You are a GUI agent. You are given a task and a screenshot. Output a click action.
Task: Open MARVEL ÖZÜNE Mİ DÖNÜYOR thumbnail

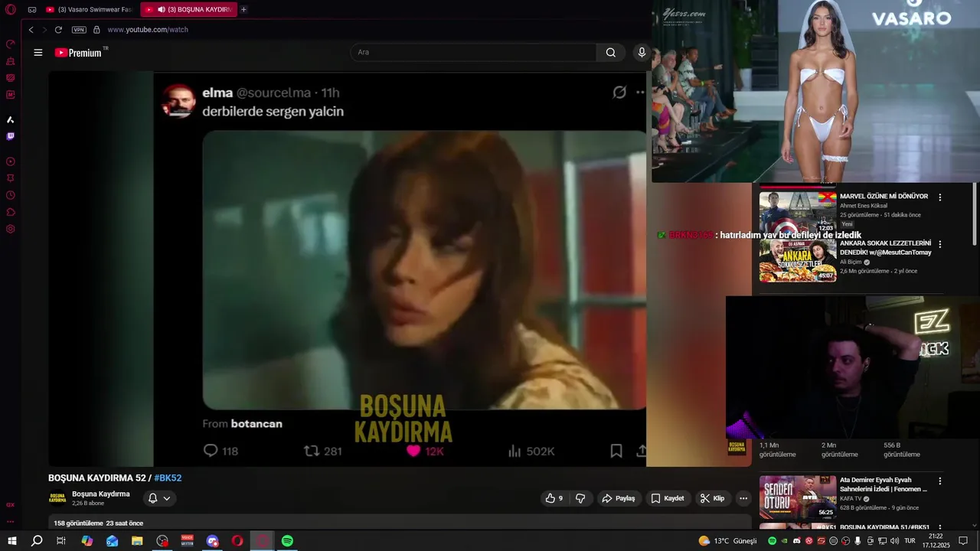pos(798,213)
